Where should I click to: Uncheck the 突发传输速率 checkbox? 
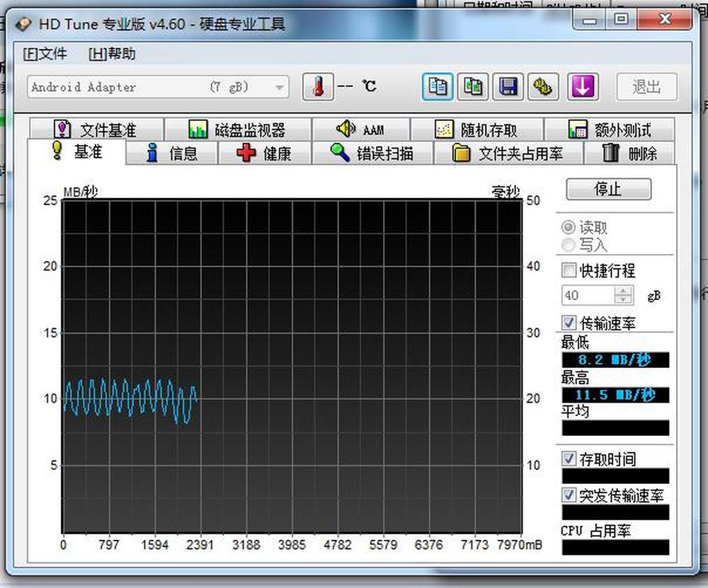pos(569,495)
